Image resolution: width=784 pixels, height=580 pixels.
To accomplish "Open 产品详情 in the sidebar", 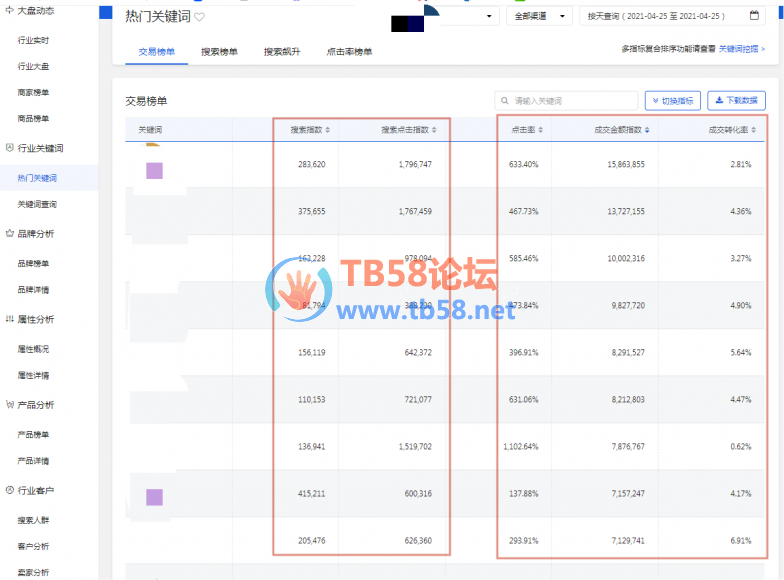I will [33, 460].
